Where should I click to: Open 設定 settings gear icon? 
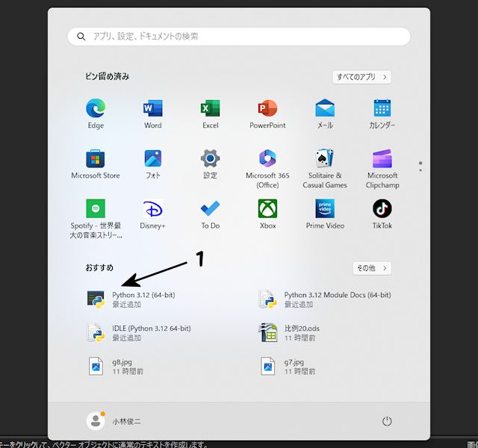pos(210,164)
